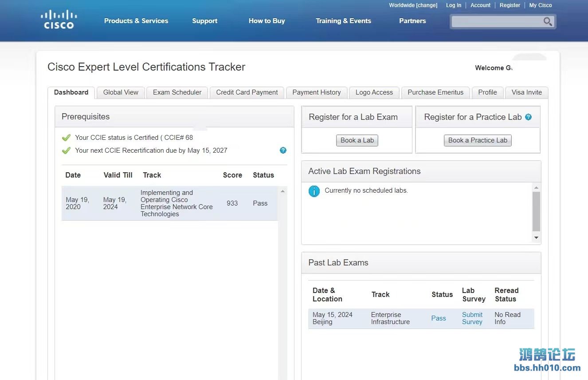Click the Enterprise Infrastructure track cell
This screenshot has height=380, width=588.
[391, 318]
